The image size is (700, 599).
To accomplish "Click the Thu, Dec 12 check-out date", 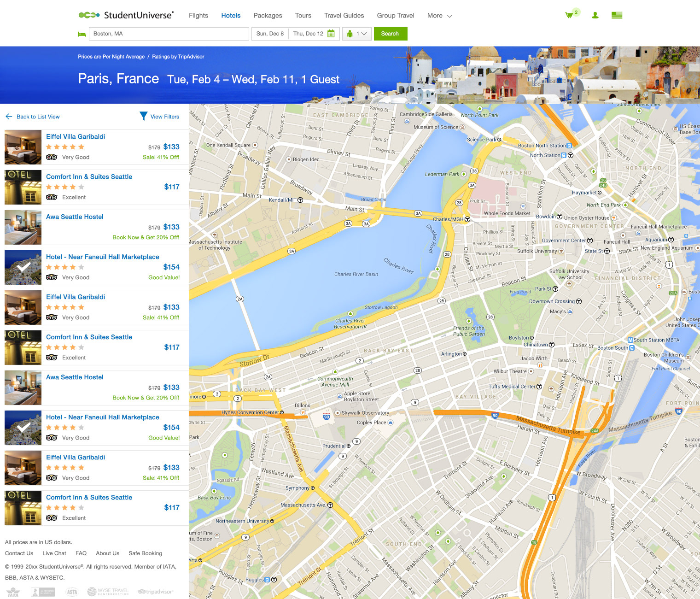I will click(308, 34).
